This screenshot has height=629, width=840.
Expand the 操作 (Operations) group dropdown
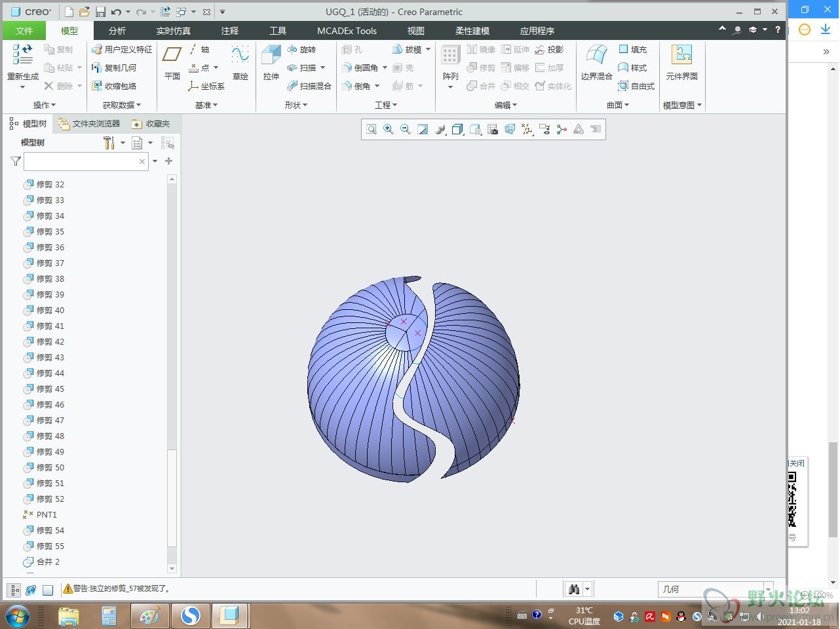[x=45, y=105]
